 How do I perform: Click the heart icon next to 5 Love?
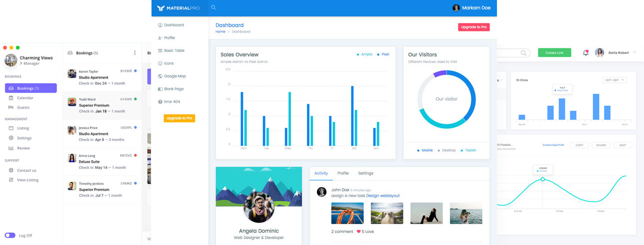coord(358,231)
